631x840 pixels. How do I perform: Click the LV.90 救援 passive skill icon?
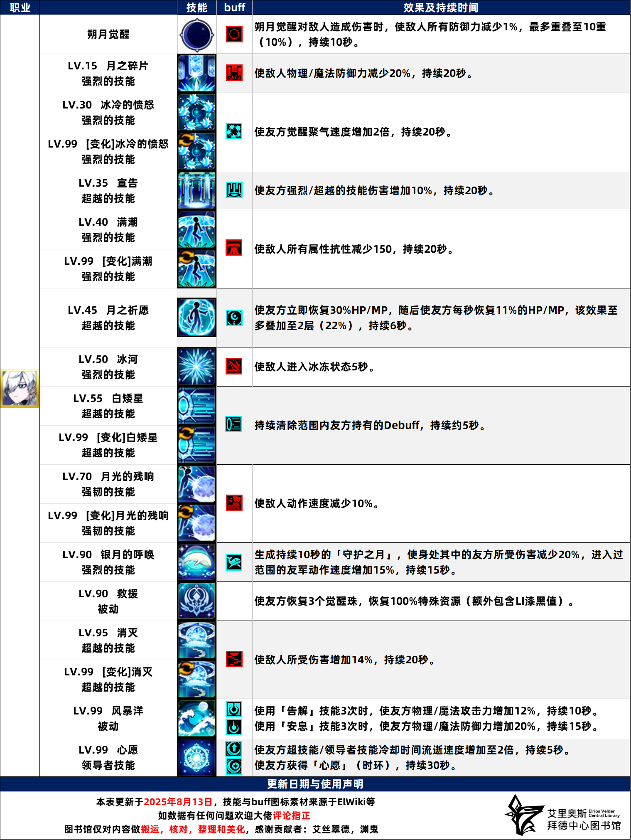[196, 601]
